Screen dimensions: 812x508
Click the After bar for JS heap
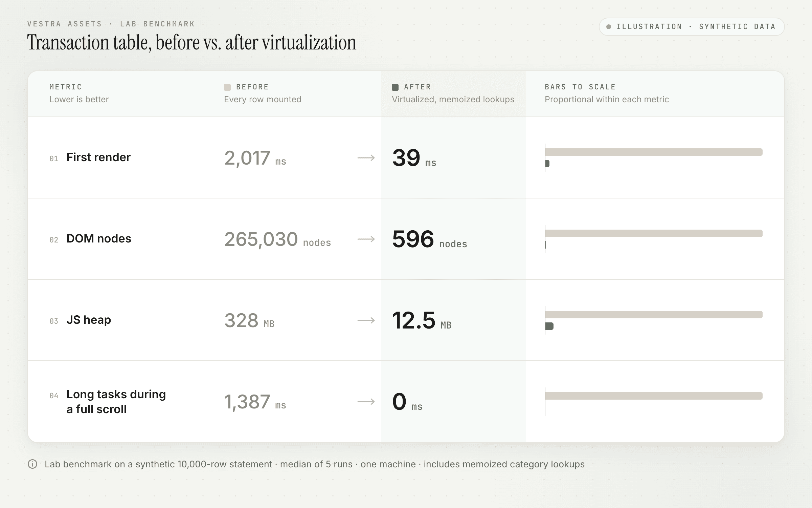pos(549,326)
